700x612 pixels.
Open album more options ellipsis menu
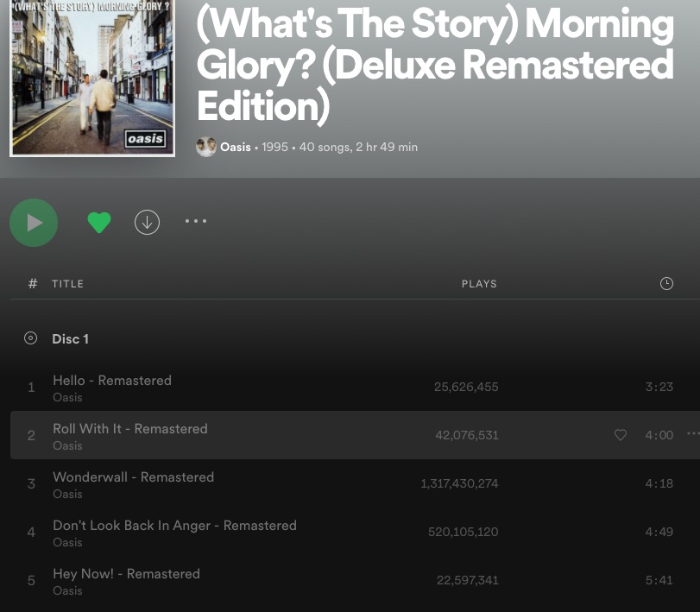click(x=196, y=222)
